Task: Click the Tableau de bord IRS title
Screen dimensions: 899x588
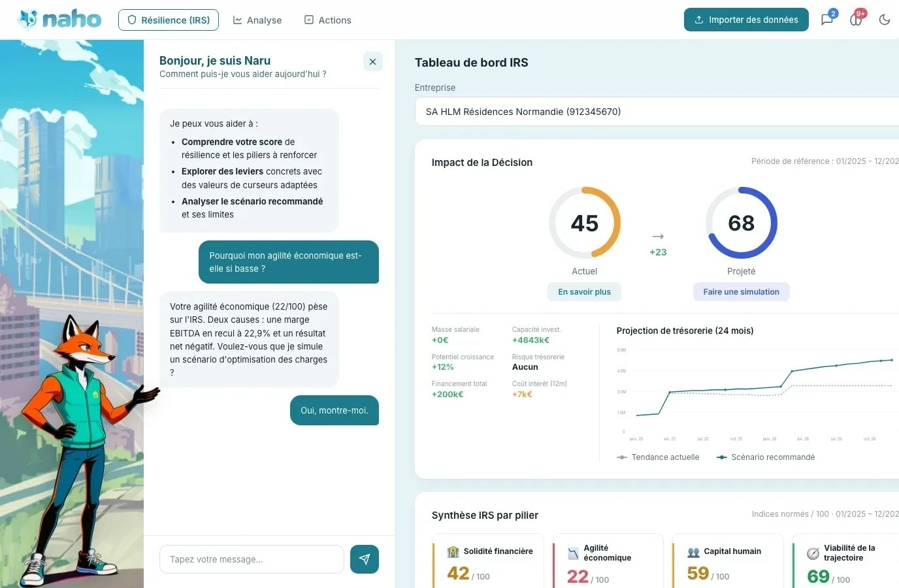Action: tap(472, 63)
